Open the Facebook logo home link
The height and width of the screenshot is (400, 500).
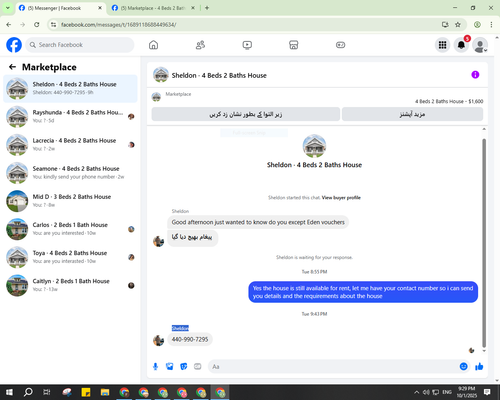(x=14, y=45)
